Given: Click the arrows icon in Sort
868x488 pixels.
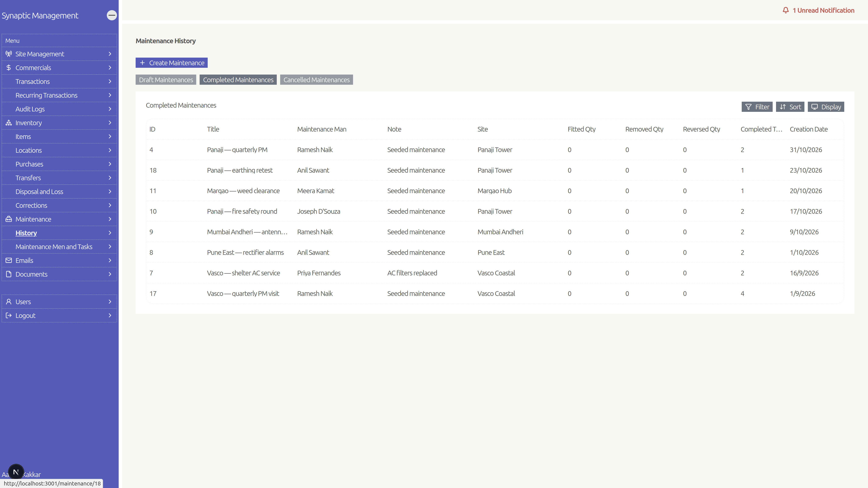Looking at the screenshot, I should click(783, 107).
